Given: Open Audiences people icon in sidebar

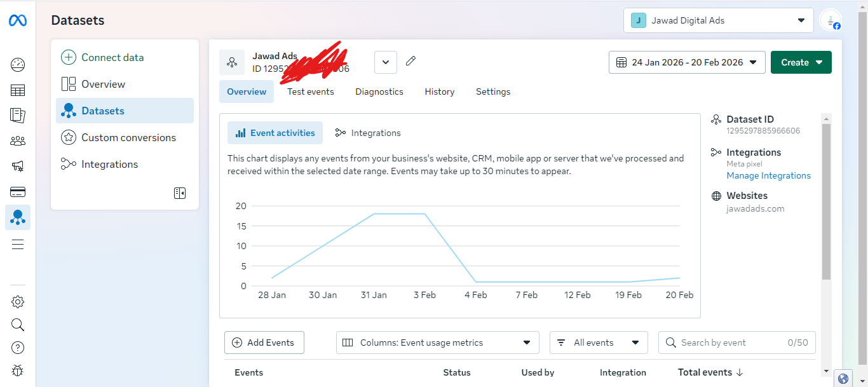Looking at the screenshot, I should click(18, 140).
